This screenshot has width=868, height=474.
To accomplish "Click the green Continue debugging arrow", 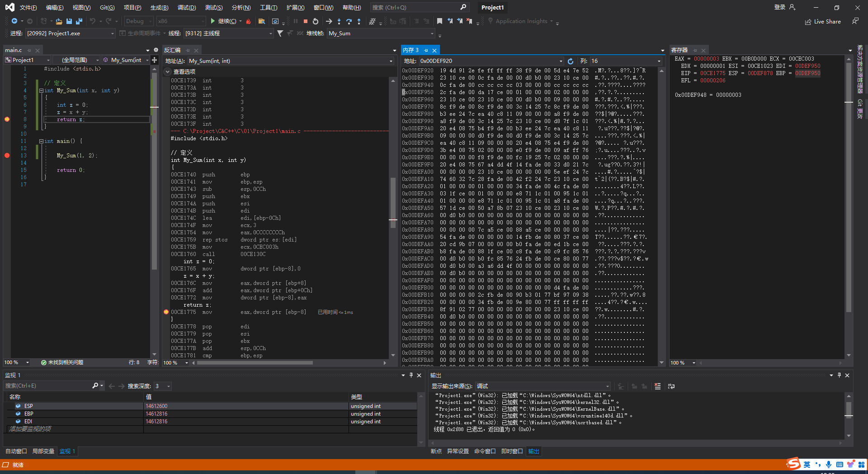I will [213, 21].
